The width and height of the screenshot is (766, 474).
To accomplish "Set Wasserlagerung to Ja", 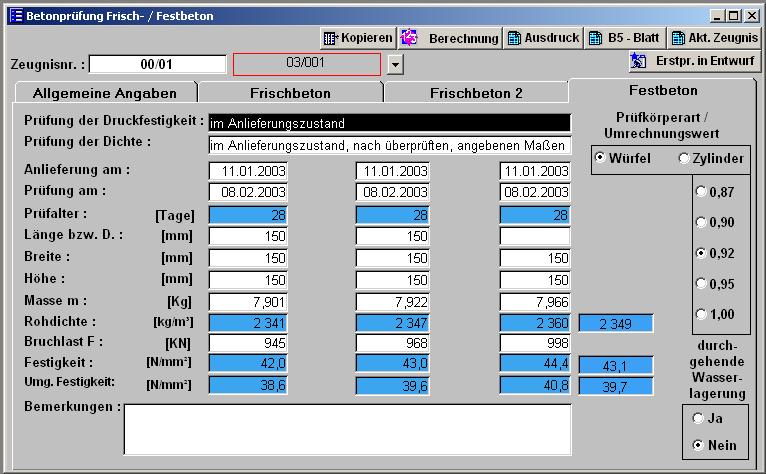I will click(699, 418).
